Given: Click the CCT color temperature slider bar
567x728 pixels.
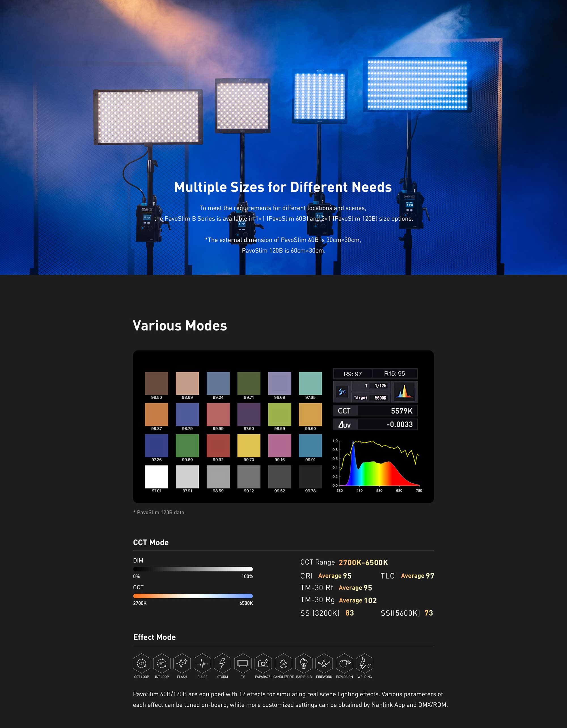Looking at the screenshot, I should 193,596.
